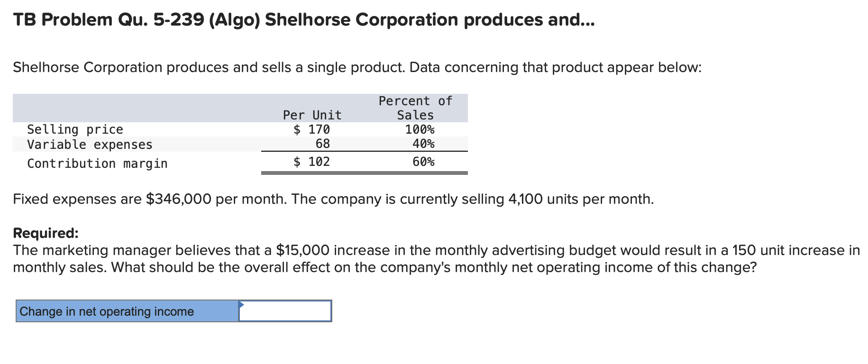Screen dimensions: 868x364
Task: Click the answer input field
Action: (x=284, y=311)
